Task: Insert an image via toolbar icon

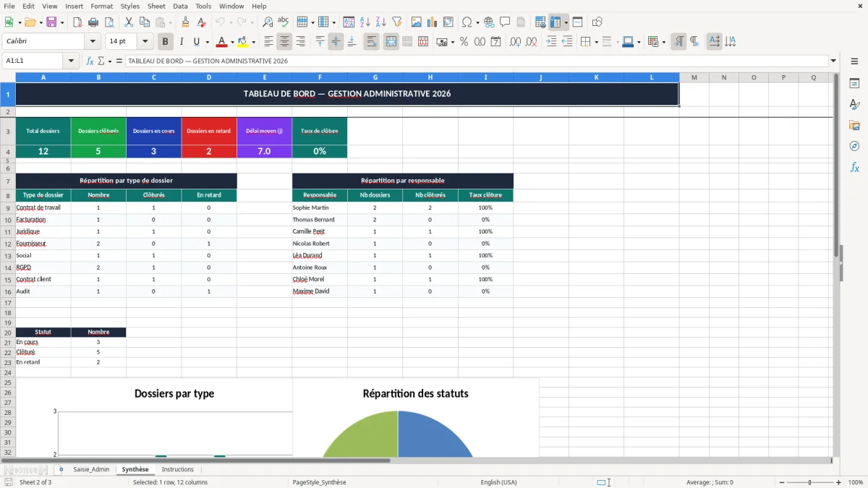Action: click(417, 22)
